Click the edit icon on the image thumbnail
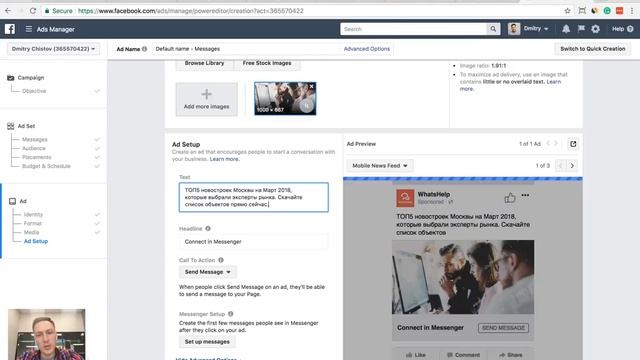Screen dimensions: 640x360 tap(306, 106)
